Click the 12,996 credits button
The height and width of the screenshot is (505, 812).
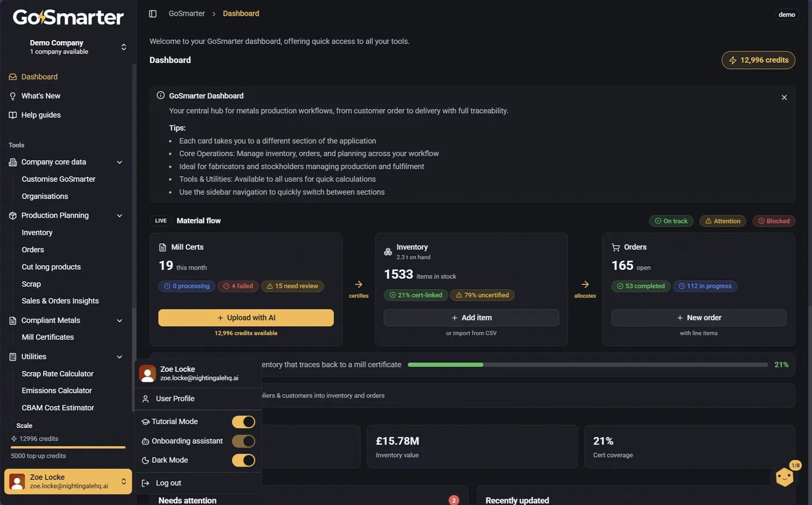pyautogui.click(x=758, y=60)
